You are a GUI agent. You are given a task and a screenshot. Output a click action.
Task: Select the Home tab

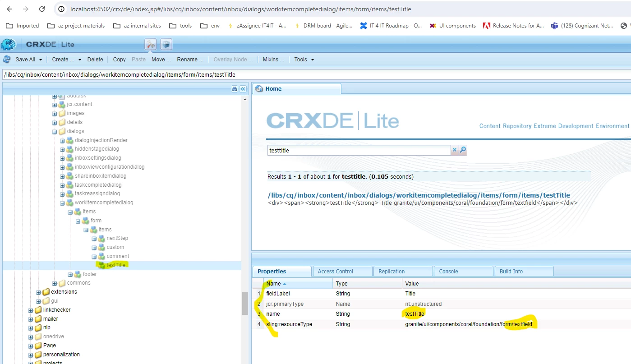coord(296,89)
